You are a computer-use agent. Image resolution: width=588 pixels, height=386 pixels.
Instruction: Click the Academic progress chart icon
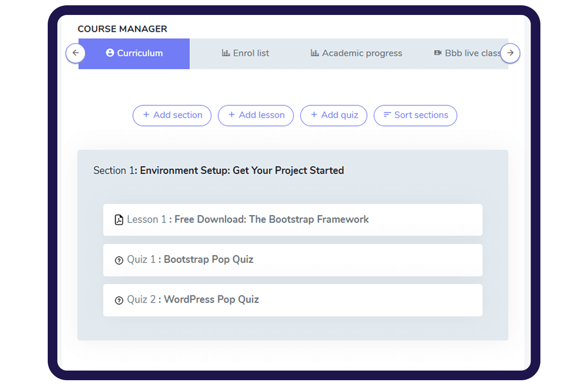(315, 53)
